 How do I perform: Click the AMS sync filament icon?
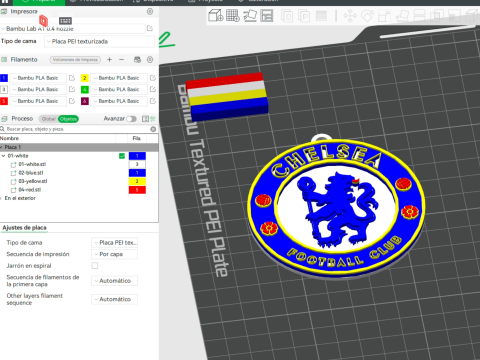pyautogui.click(x=137, y=60)
